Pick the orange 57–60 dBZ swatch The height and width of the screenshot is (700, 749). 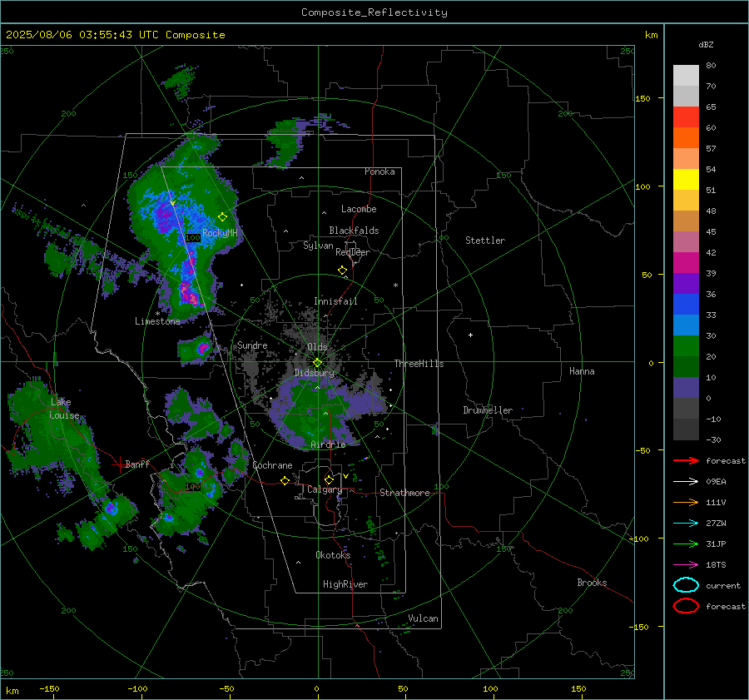[686, 137]
